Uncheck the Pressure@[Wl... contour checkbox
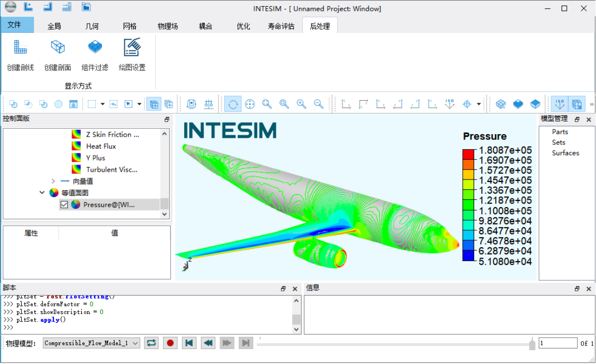 64,205
